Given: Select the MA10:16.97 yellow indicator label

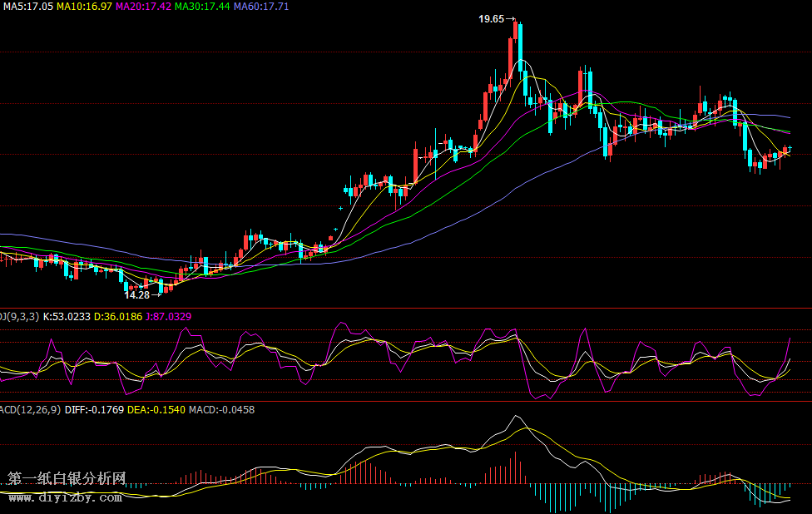Looking at the screenshot, I should (84, 6).
